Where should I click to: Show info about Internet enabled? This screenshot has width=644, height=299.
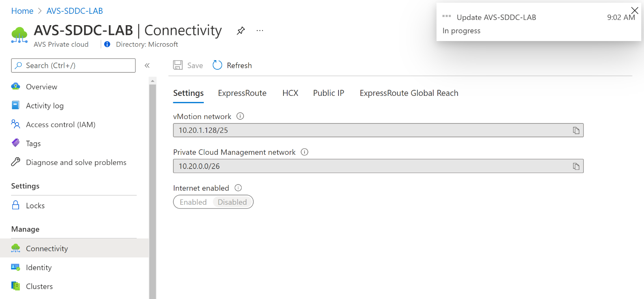tap(238, 188)
